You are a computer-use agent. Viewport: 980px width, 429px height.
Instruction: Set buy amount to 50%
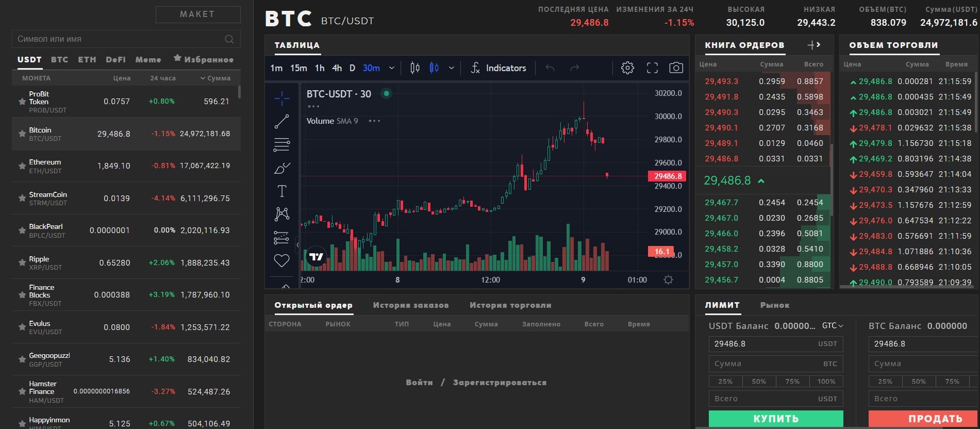[759, 382]
